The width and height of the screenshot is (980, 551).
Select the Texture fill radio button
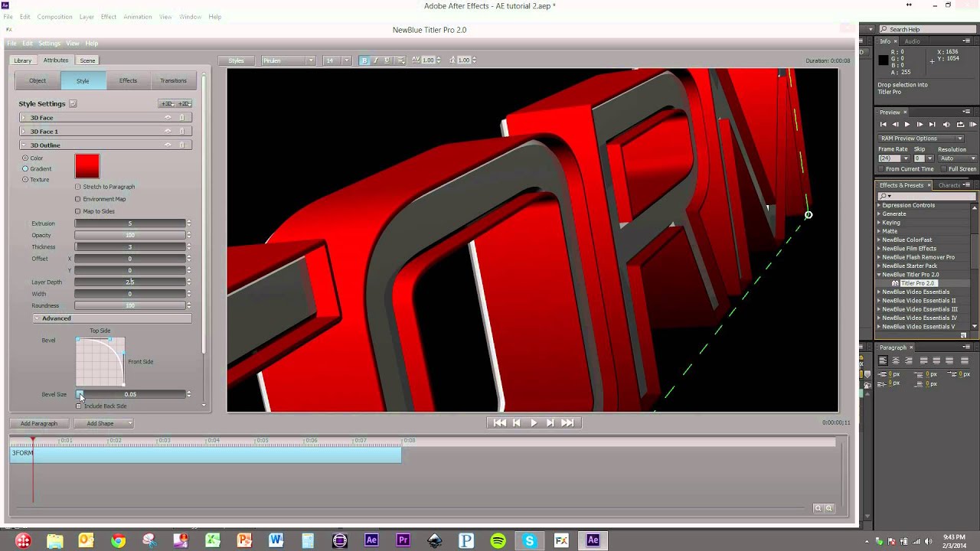[25, 180]
